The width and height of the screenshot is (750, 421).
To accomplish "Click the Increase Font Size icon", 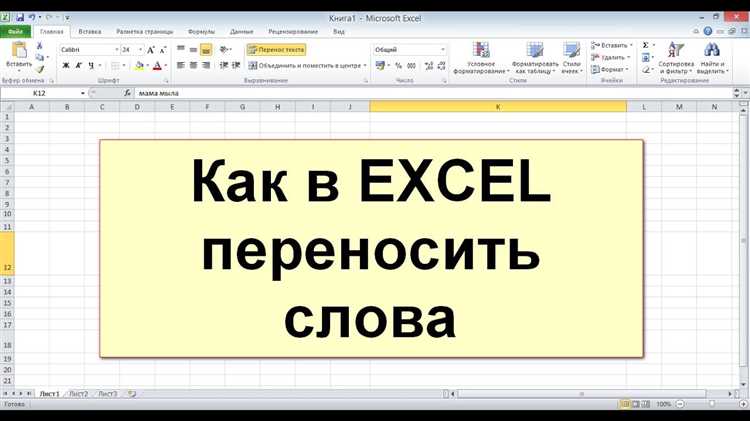I will (x=151, y=50).
